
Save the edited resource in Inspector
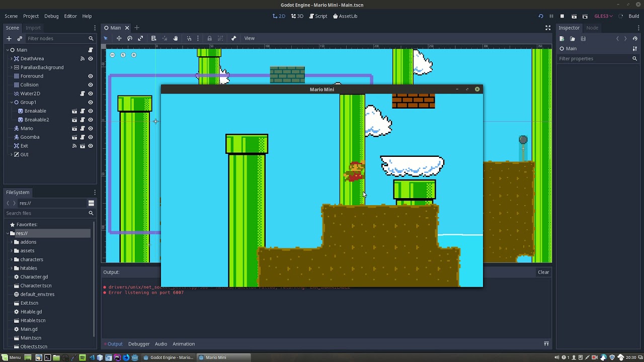(583, 39)
